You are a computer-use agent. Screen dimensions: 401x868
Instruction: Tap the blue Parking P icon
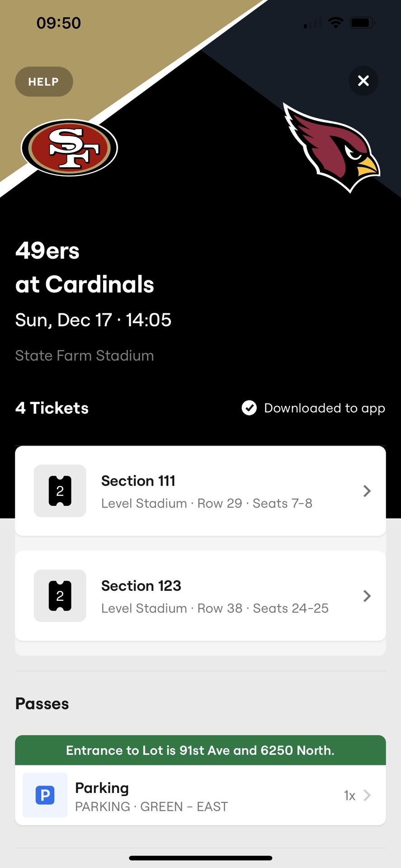tap(45, 795)
